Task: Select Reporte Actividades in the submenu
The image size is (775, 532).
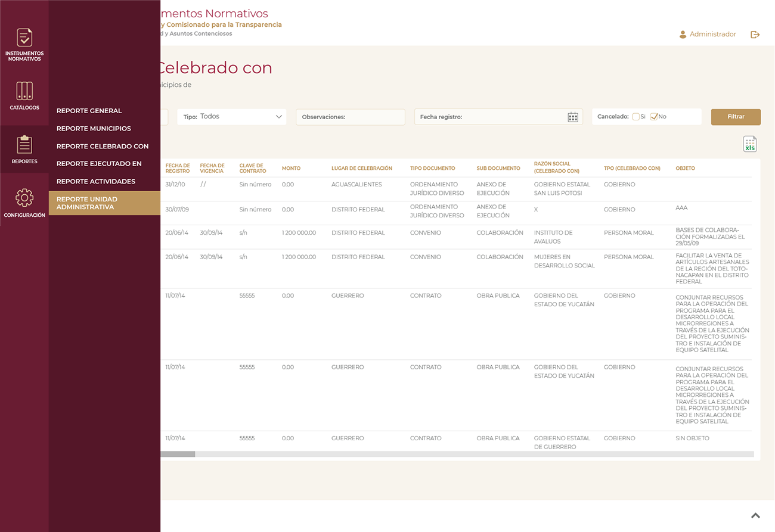Action: 96,181
